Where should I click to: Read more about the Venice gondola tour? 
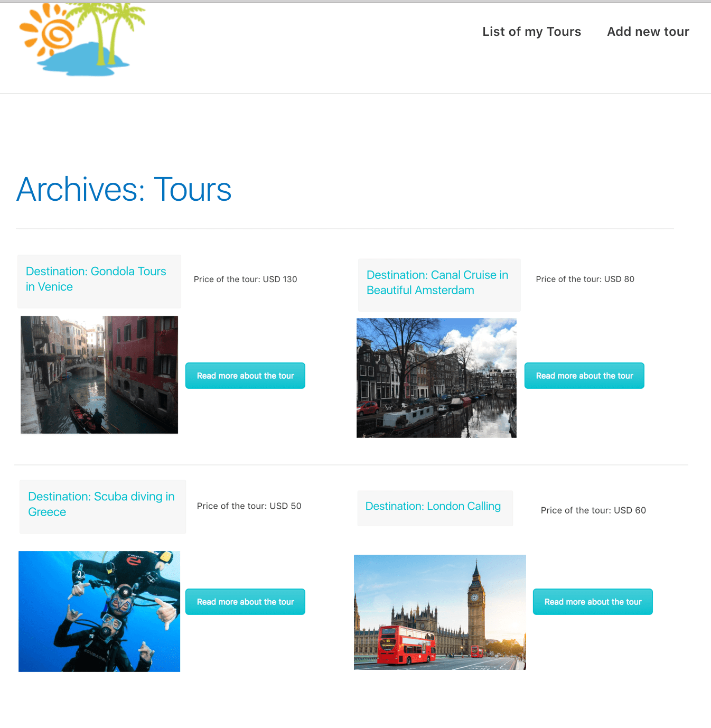pyautogui.click(x=245, y=376)
